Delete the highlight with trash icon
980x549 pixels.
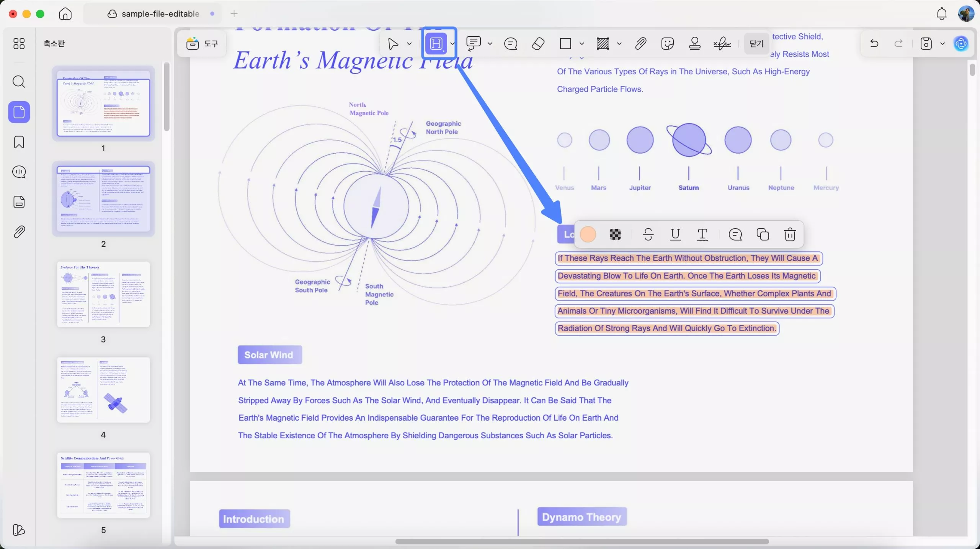pos(790,234)
